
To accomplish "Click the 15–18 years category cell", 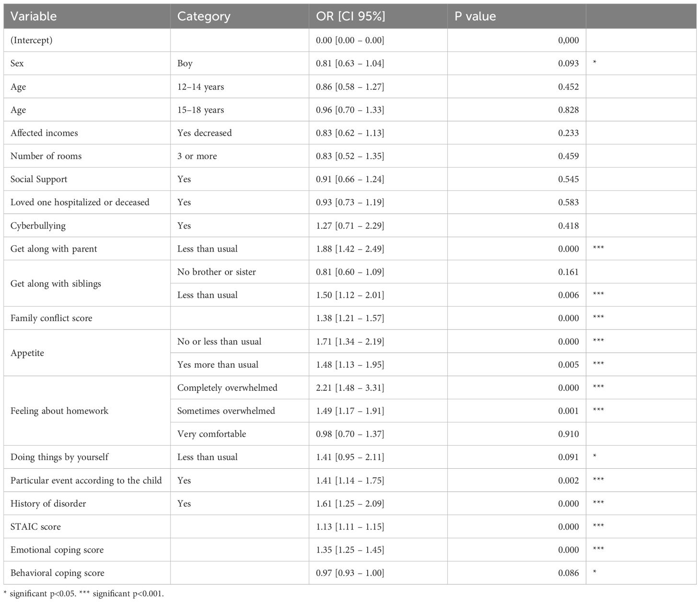I will 200,110.
